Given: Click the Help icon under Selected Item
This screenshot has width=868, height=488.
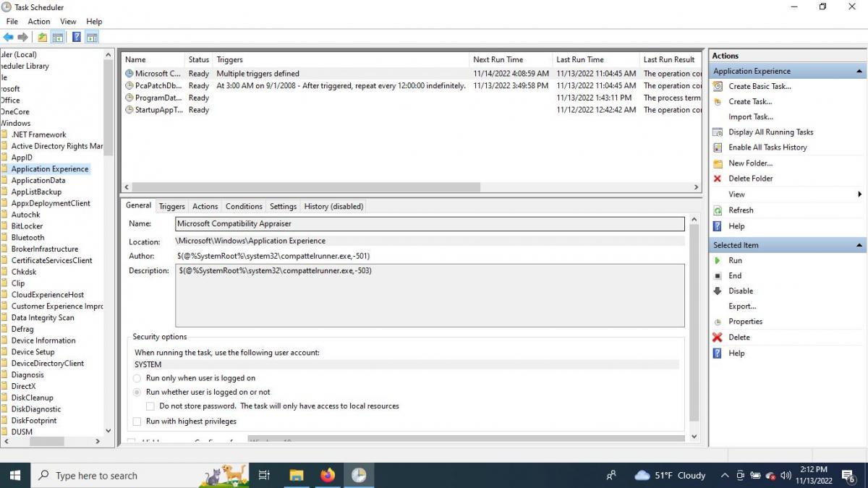Looking at the screenshot, I should pos(718,353).
